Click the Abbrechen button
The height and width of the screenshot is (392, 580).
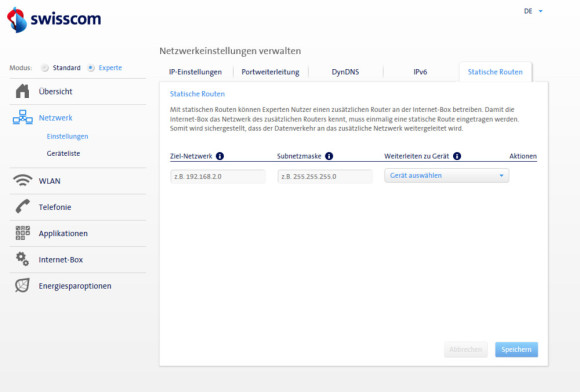[466, 349]
